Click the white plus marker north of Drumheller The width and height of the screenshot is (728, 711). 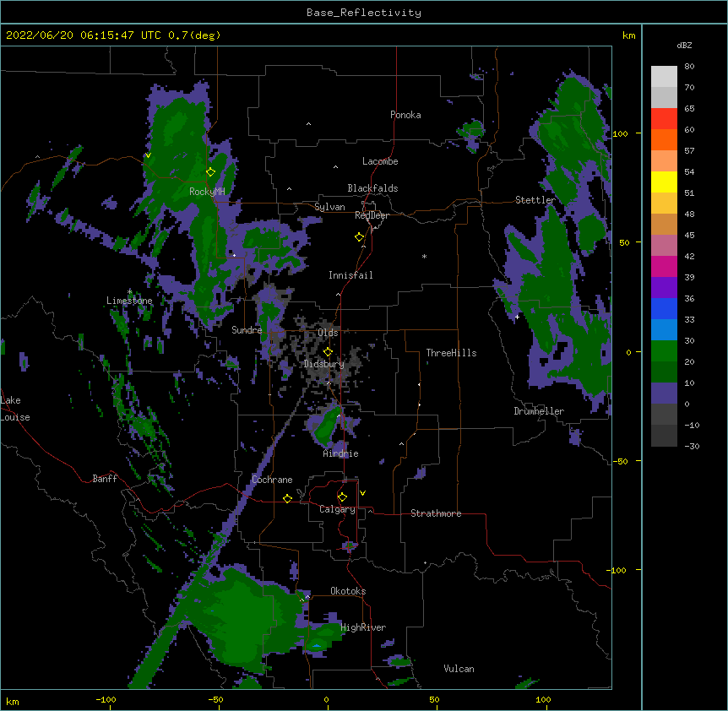point(517,317)
